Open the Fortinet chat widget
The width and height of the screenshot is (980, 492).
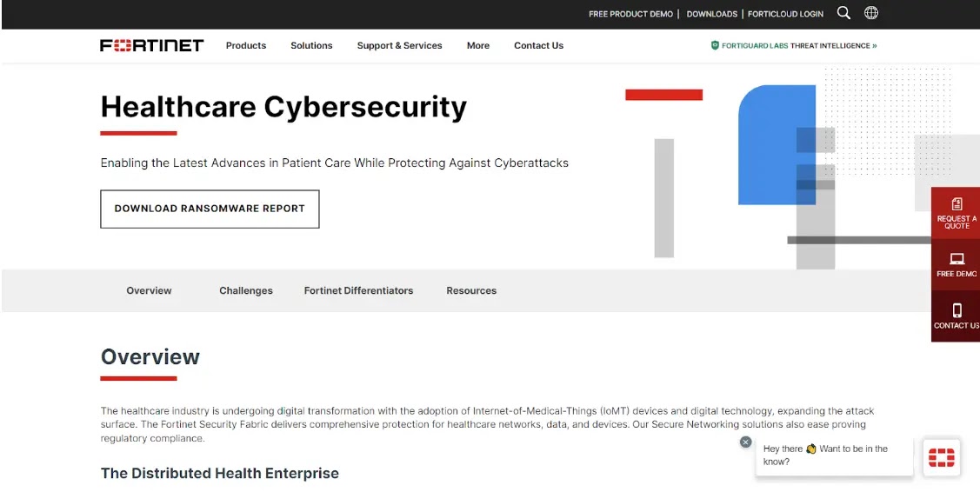click(941, 457)
